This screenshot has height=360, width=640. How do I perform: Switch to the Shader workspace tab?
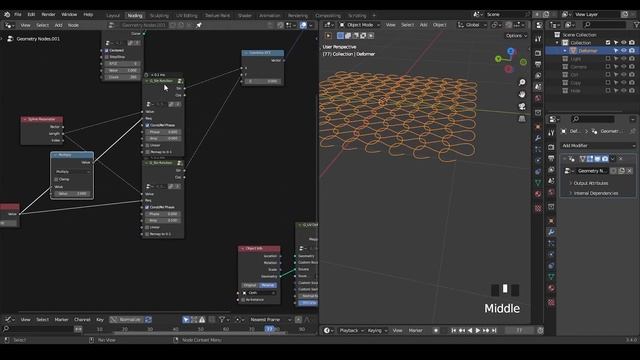tap(244, 16)
